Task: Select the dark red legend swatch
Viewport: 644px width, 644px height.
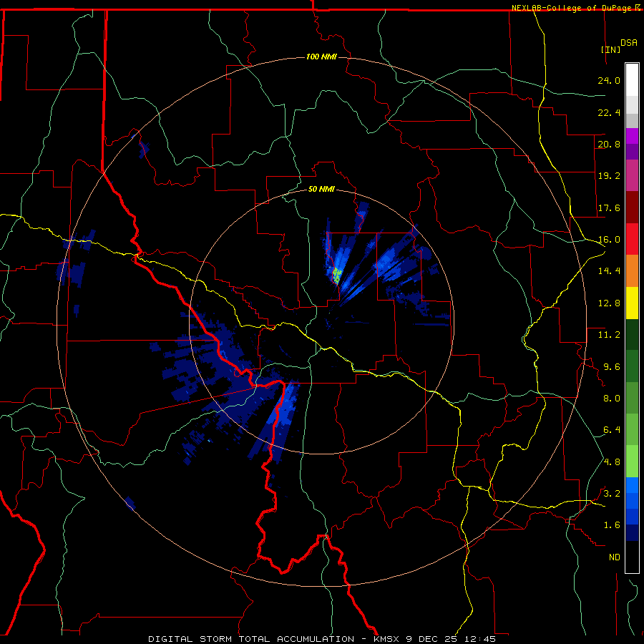Action: coord(632,208)
